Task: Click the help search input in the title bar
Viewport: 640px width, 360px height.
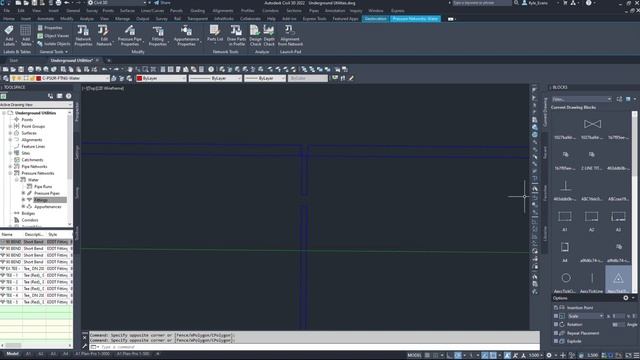Action: point(482,3)
